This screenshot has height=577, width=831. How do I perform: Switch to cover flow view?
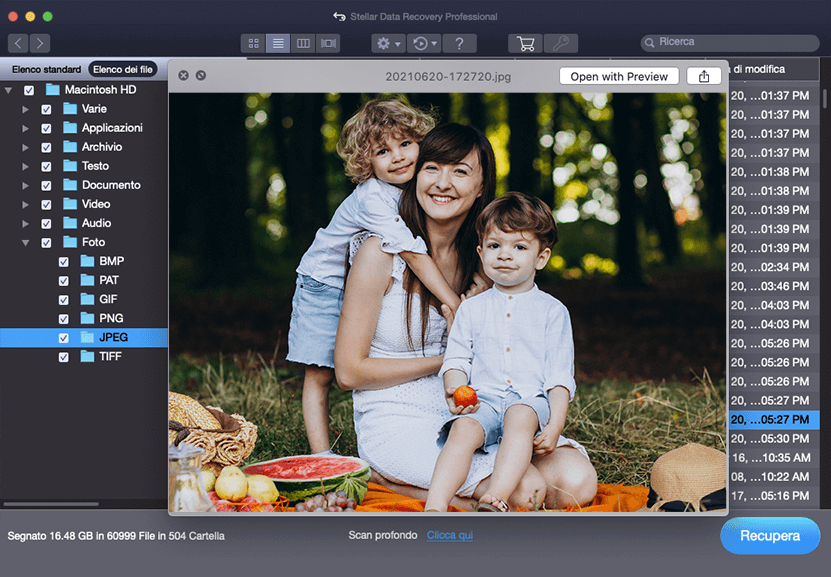329,43
